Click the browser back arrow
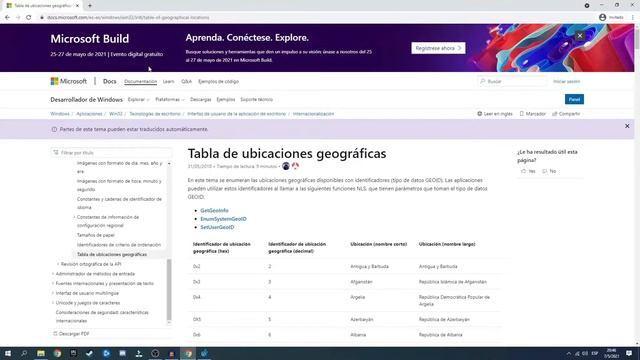The width and height of the screenshot is (640, 360). [x=7, y=18]
